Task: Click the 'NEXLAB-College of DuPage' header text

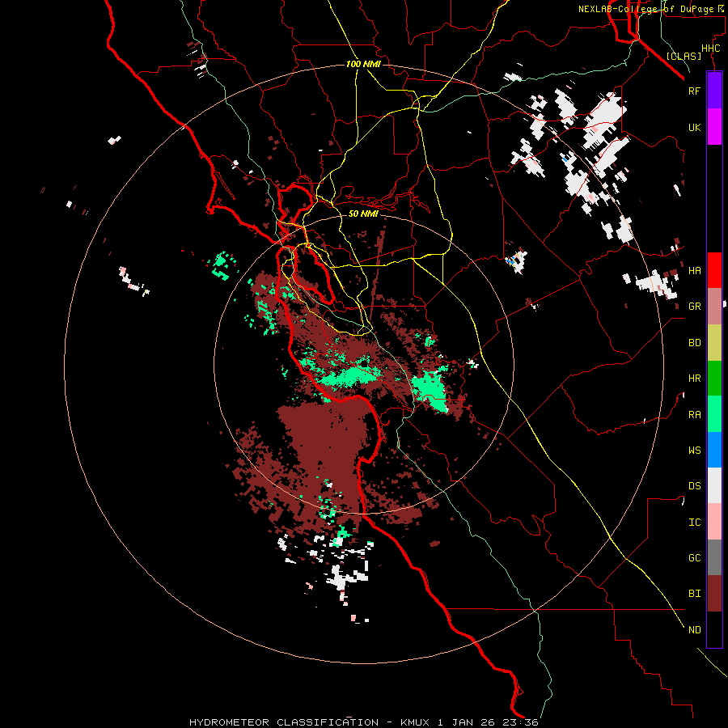Action: (645, 9)
